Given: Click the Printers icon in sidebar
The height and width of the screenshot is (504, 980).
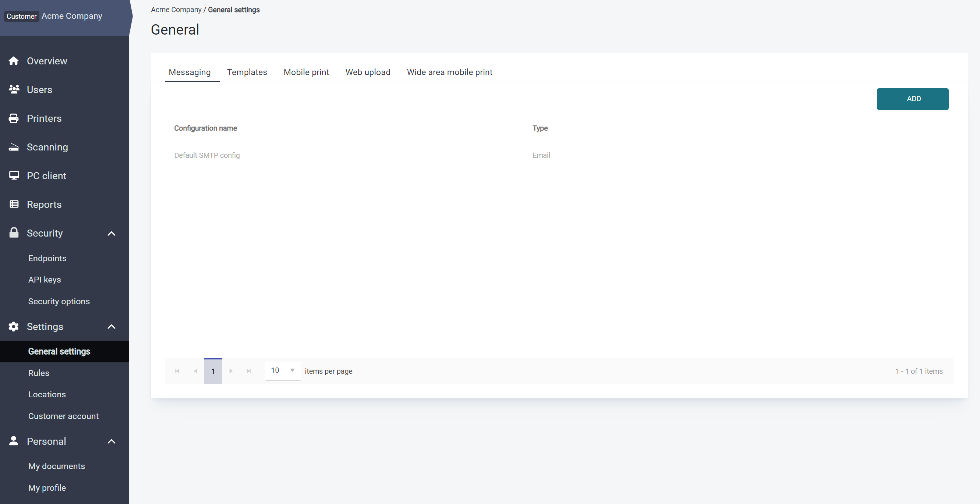Looking at the screenshot, I should pyautogui.click(x=14, y=118).
